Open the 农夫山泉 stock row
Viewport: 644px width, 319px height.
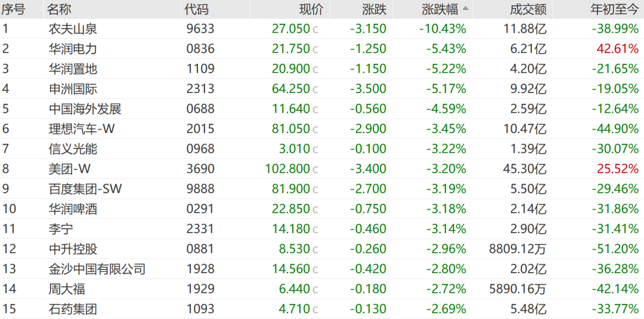[322, 29]
